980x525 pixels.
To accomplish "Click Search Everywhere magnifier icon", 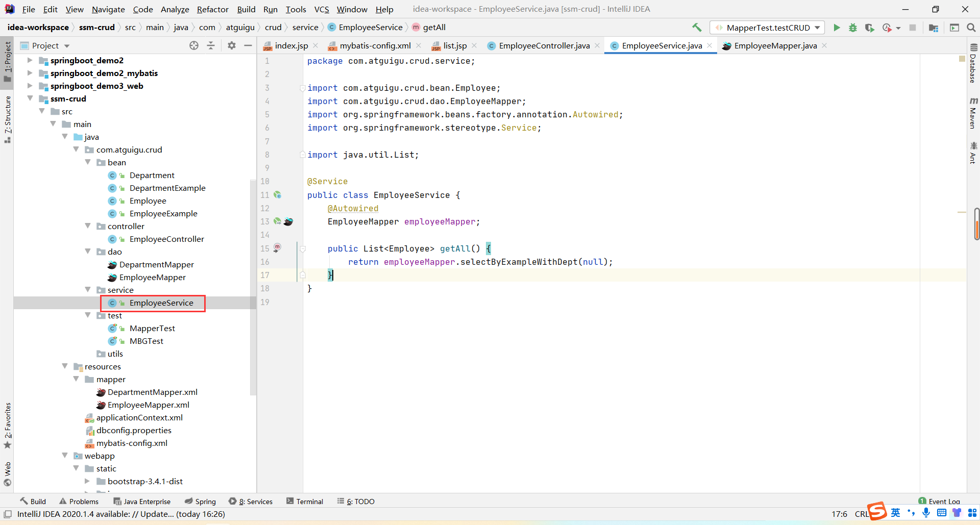I will [x=971, y=28].
